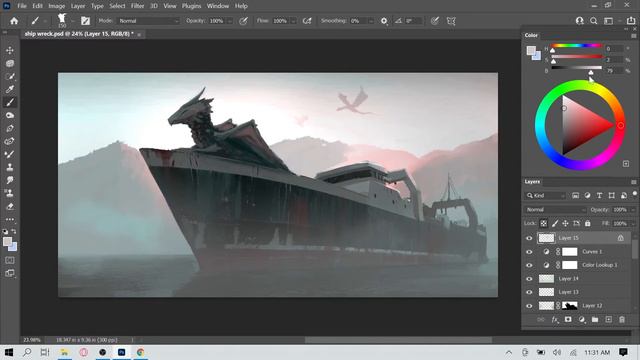Open the brush Mode dropdown
Screen dimensions: 640x360
(149, 21)
